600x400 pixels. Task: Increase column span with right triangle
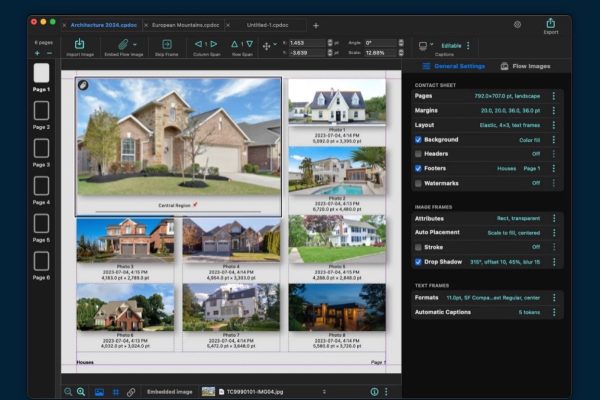(214, 44)
